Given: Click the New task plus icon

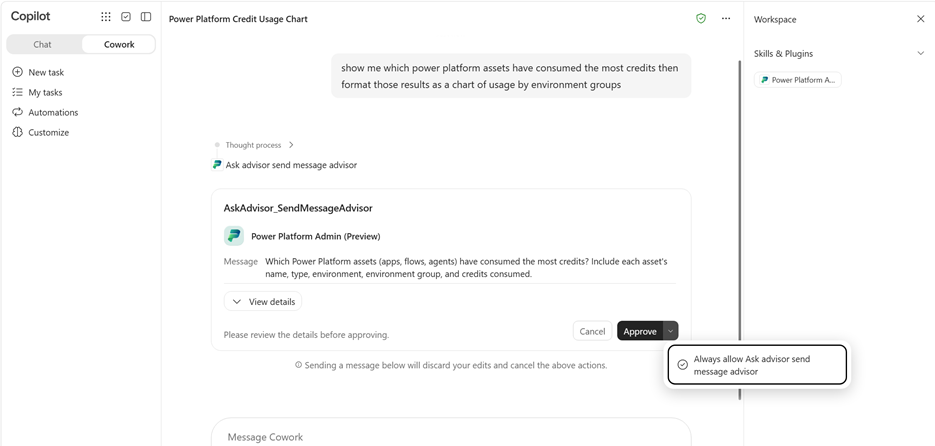Looking at the screenshot, I should [x=17, y=72].
